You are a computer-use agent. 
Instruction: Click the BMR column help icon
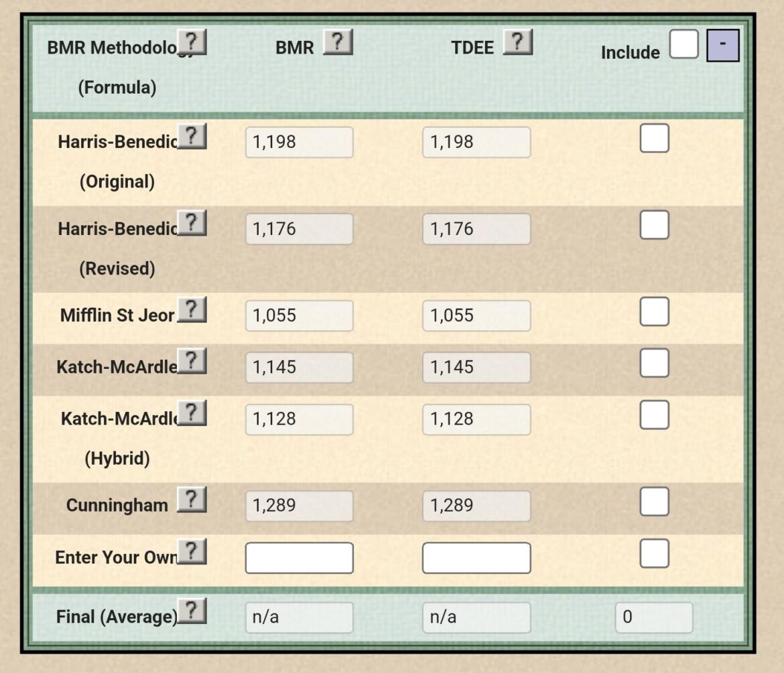tap(338, 42)
